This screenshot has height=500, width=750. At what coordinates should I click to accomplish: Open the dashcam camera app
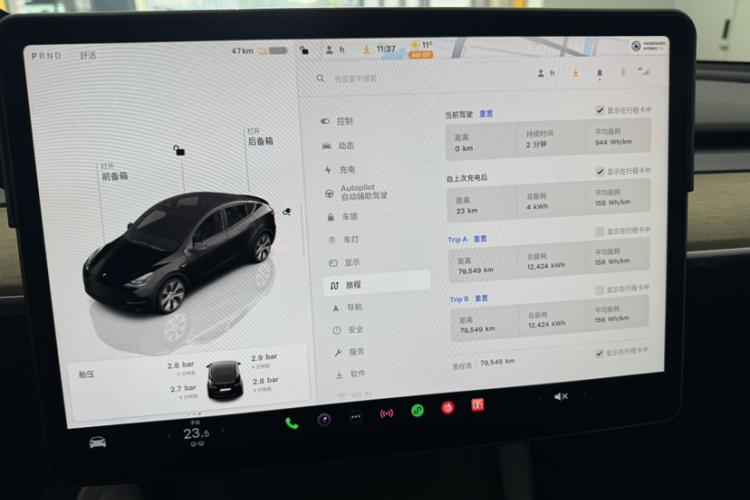(324, 419)
